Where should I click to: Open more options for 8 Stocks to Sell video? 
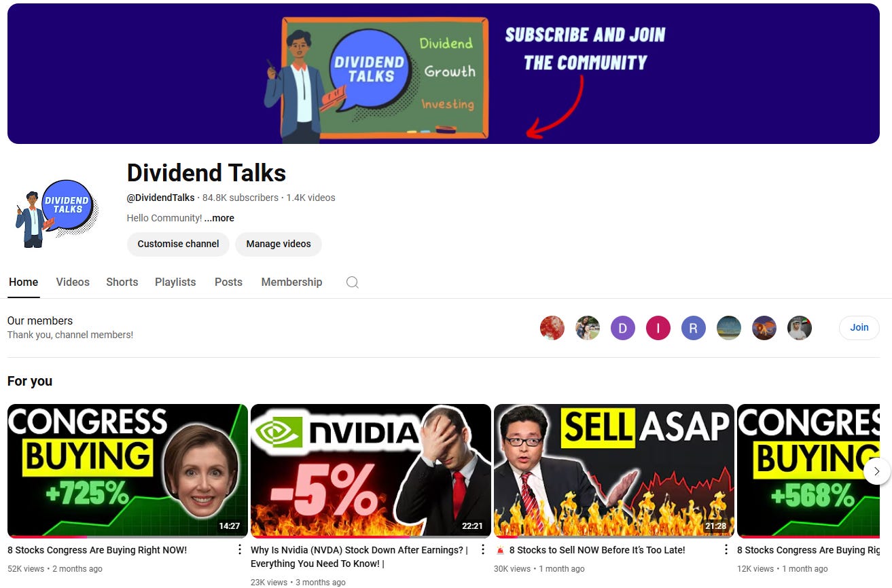coord(726,550)
